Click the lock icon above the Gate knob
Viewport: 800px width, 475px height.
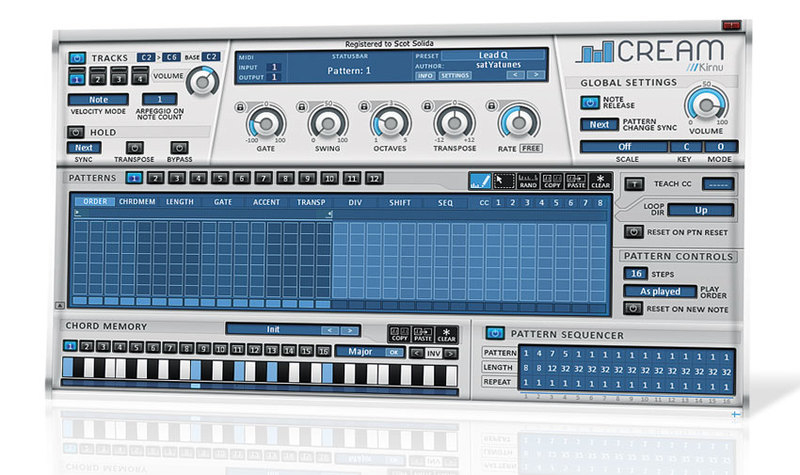[x=241, y=105]
